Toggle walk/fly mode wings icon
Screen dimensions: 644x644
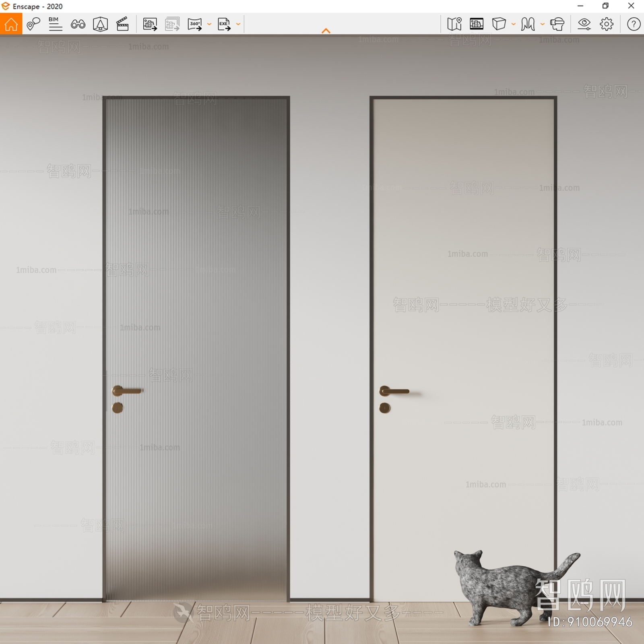[x=528, y=24]
